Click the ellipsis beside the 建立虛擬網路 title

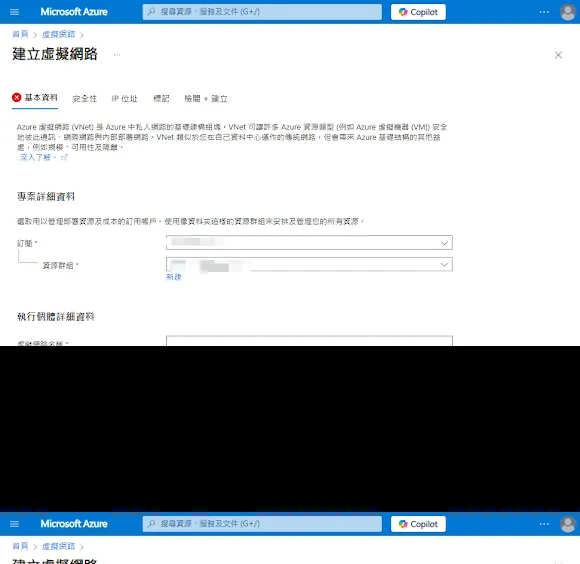tap(117, 55)
